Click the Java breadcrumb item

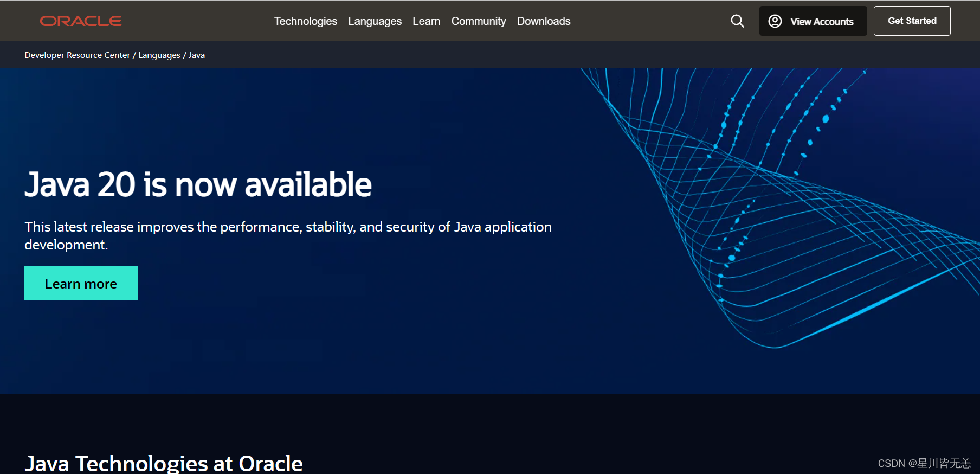(x=197, y=55)
